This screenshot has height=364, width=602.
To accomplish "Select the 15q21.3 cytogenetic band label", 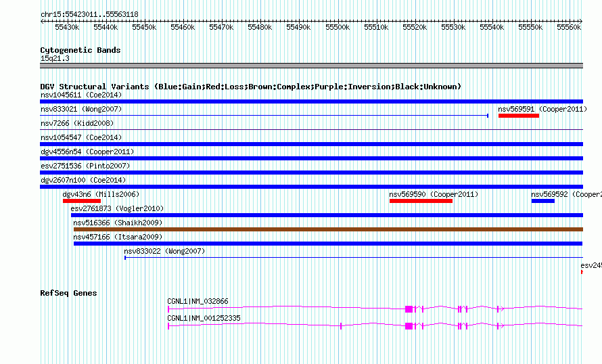I will 55,59.
